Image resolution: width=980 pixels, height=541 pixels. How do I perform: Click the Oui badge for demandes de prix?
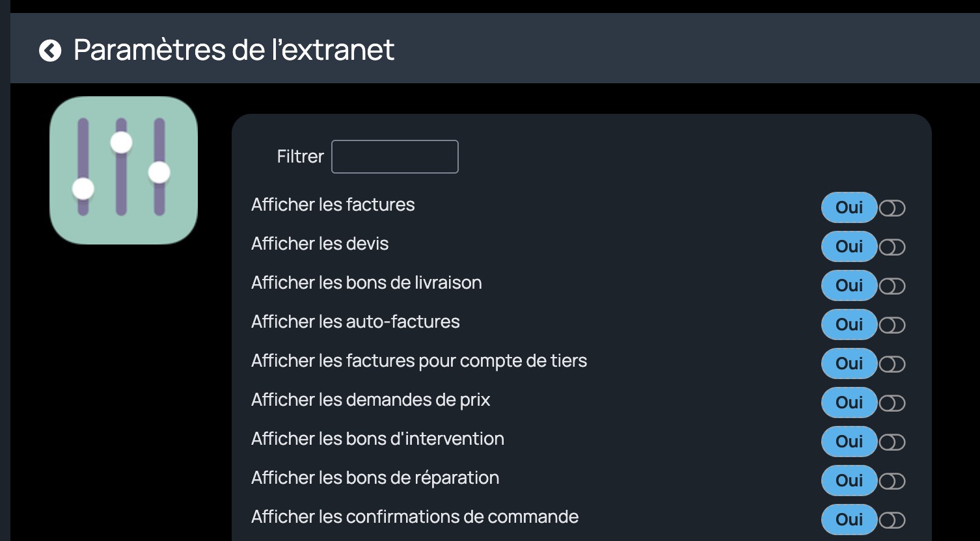coord(849,402)
